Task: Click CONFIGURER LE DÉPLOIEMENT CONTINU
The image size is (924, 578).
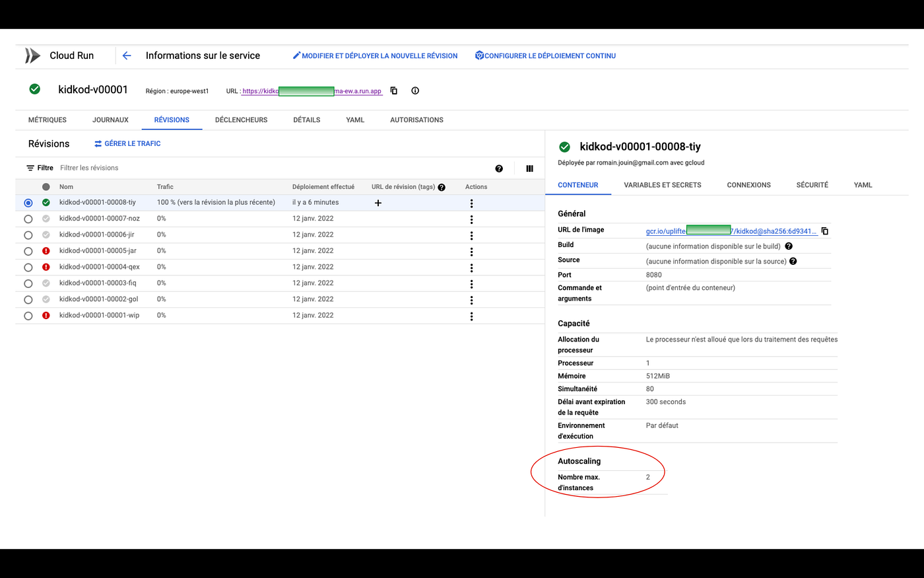Action: [545, 55]
